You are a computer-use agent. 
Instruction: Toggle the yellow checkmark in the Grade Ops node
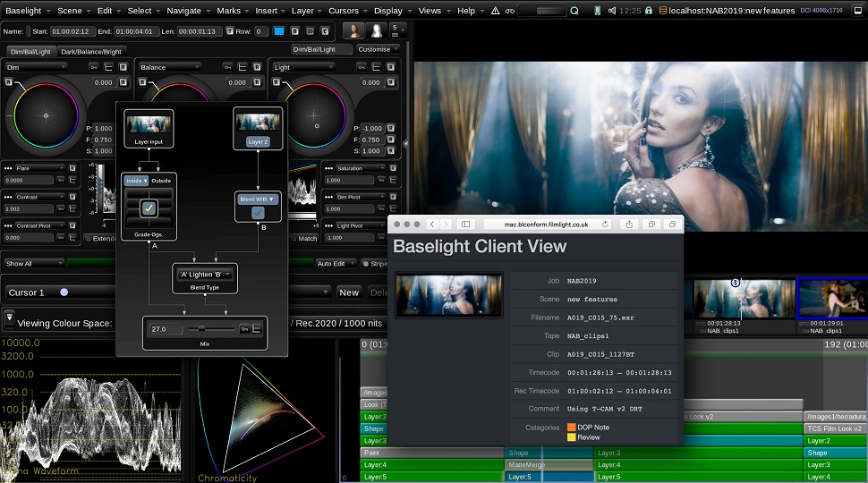(149, 208)
